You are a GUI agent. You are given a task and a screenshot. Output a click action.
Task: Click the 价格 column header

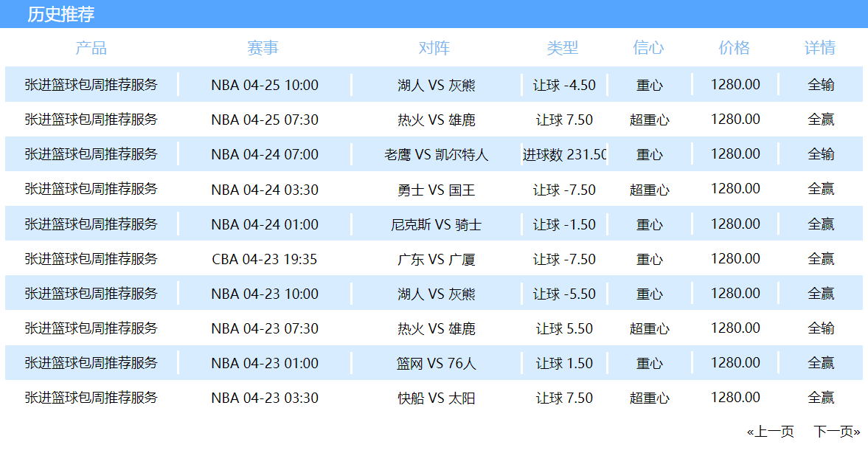(734, 48)
